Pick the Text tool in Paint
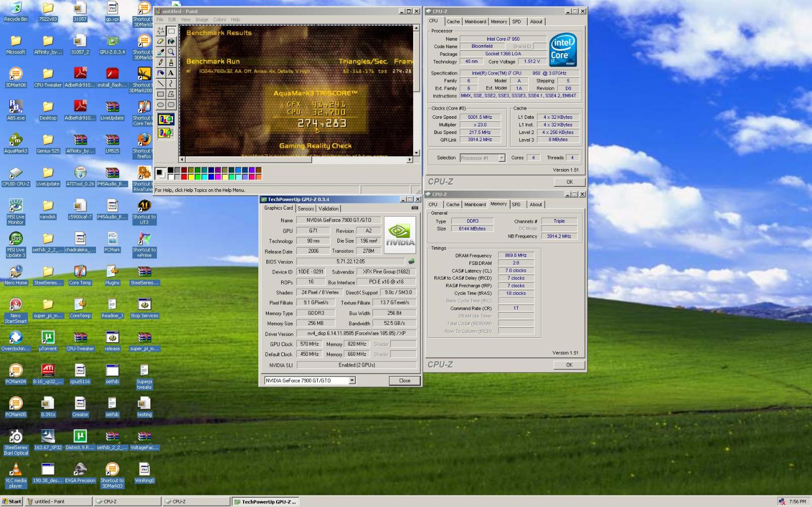Screen dimensions: 812x507 point(171,73)
